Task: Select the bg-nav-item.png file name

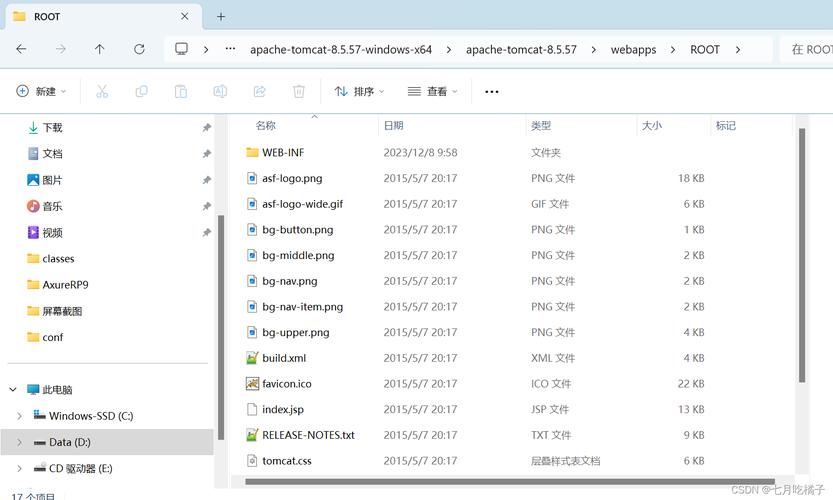Action: (x=303, y=307)
